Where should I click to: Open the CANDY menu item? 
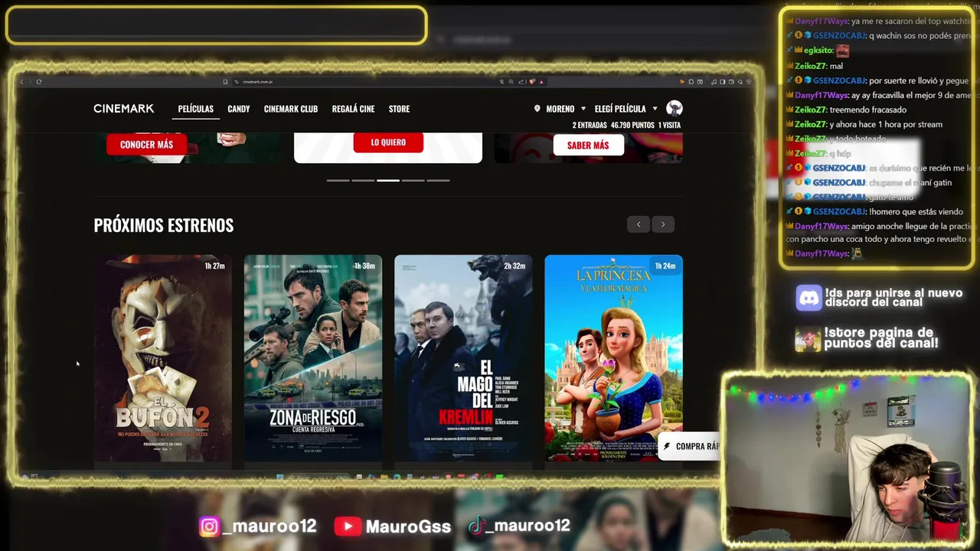[x=239, y=109]
